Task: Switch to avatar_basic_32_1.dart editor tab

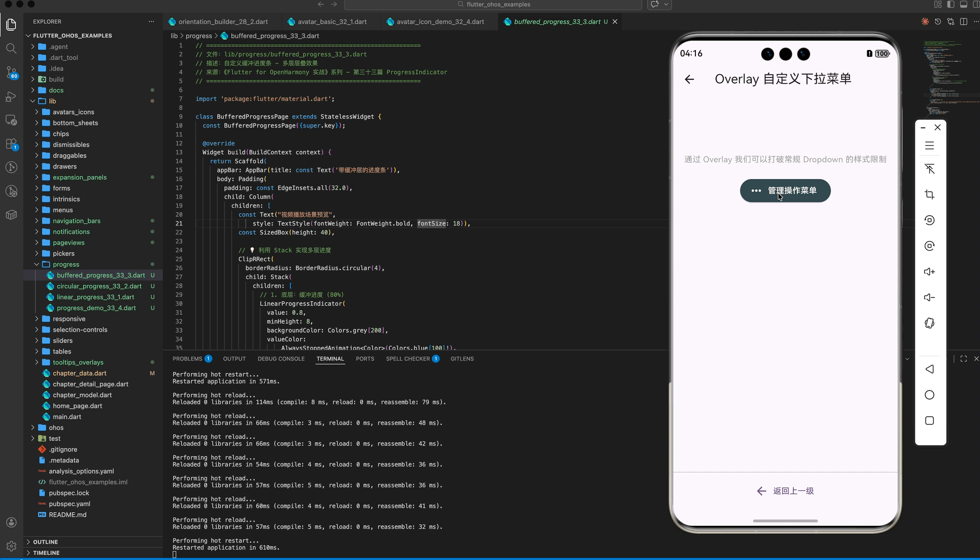Action: [x=332, y=22]
